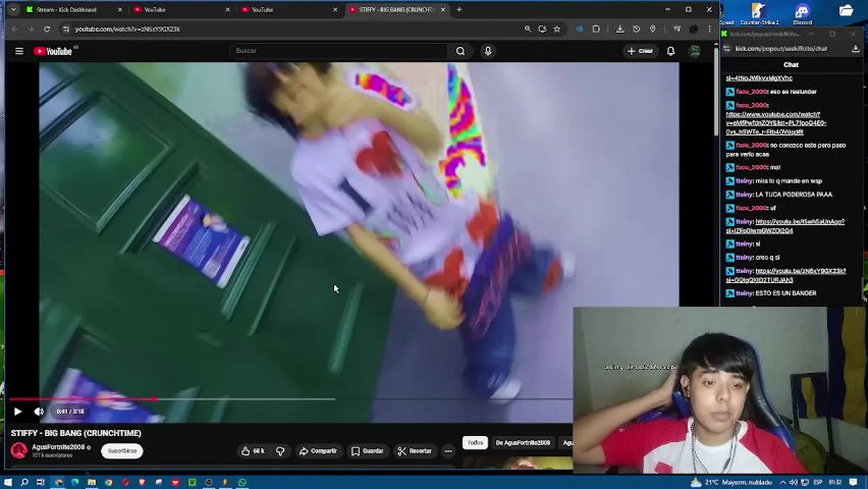This screenshot has width=868, height=489.
Task: Dislike the video with thumbs-down
Action: pos(281,451)
